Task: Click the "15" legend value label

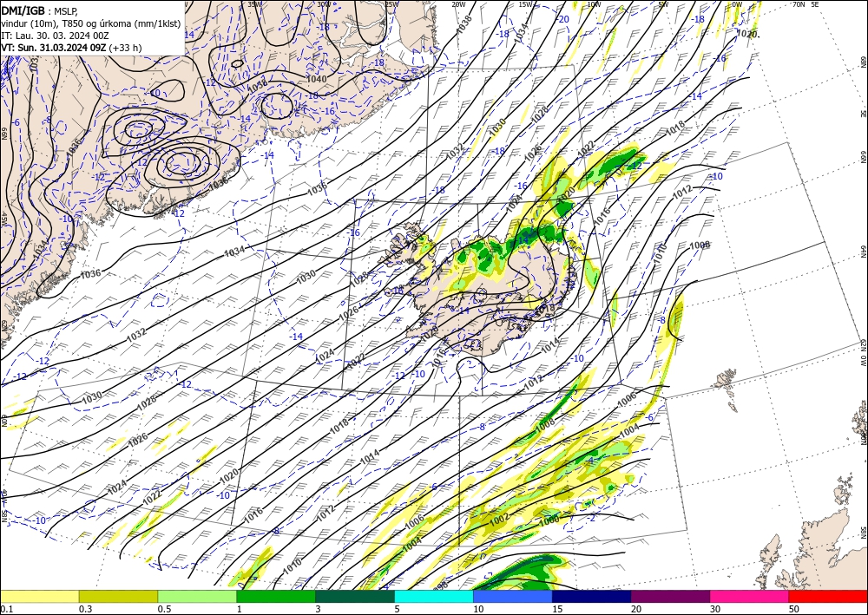Action: pyautogui.click(x=557, y=609)
